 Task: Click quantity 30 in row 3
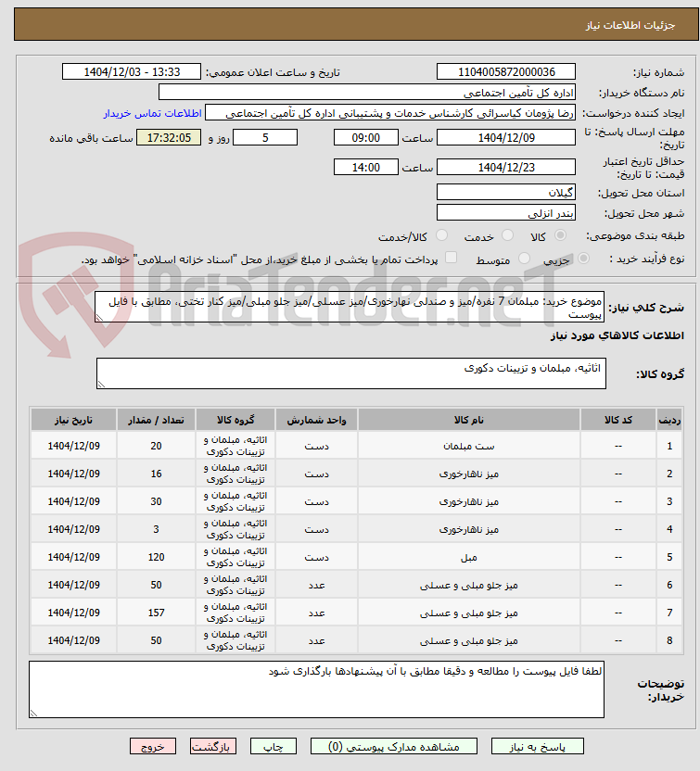click(156, 501)
